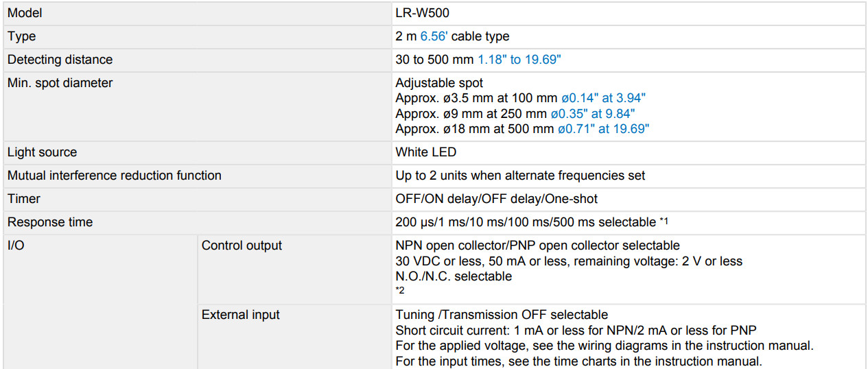This screenshot has width=868, height=369.
Task: Select the blue 6.56' cable length text
Action: coord(434,36)
